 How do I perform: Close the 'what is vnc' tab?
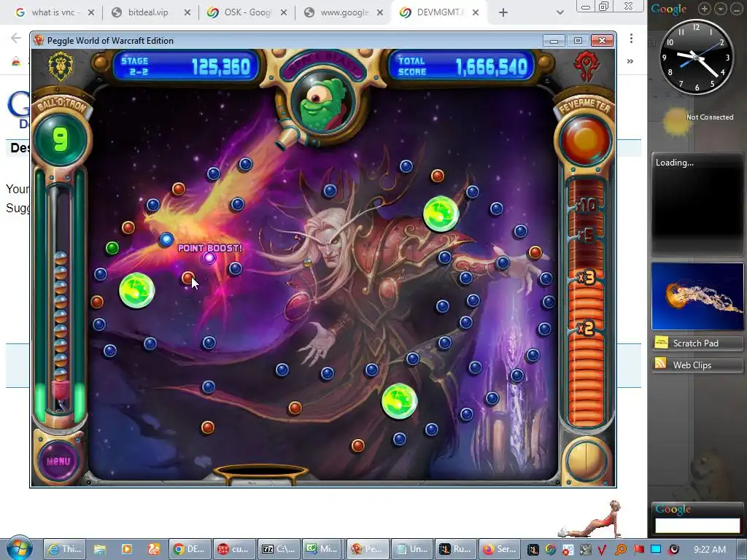(91, 13)
